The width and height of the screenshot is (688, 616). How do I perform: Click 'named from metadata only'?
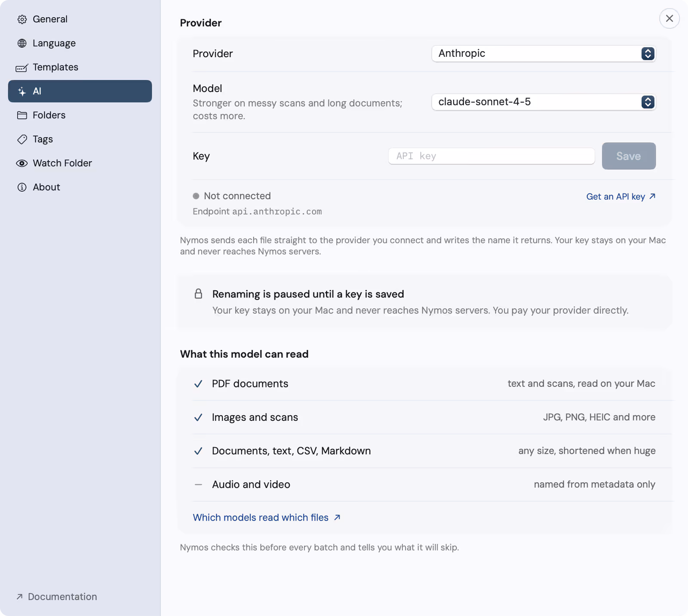tap(595, 484)
